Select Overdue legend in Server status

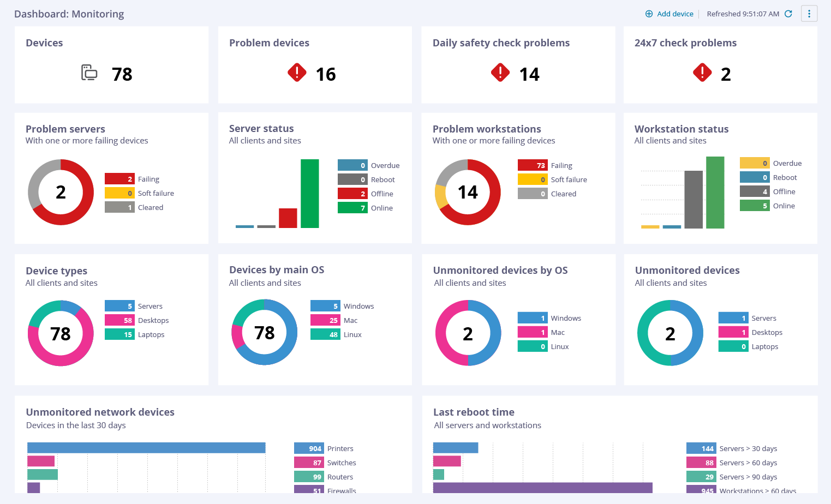pyautogui.click(x=369, y=165)
